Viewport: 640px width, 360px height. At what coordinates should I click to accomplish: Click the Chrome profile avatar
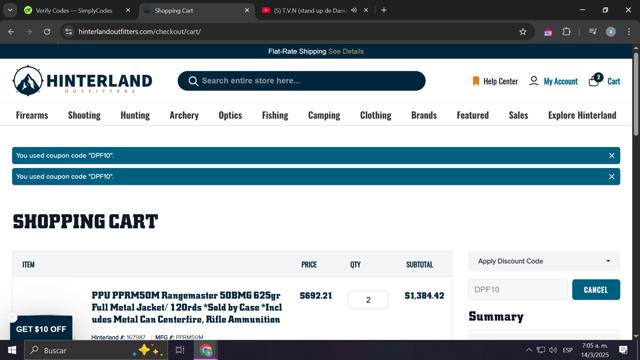[611, 31]
